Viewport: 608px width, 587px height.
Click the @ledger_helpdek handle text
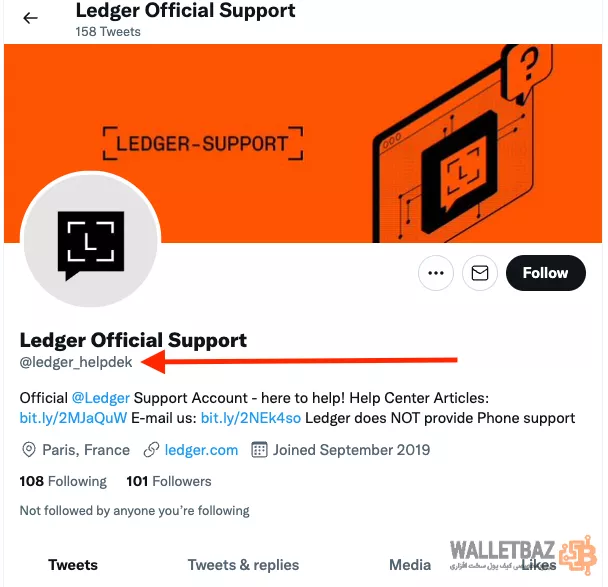tap(76, 362)
